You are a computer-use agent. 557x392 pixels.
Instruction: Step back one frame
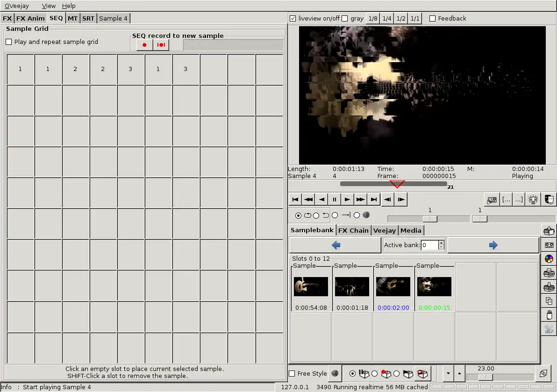pyautogui.click(x=388, y=200)
